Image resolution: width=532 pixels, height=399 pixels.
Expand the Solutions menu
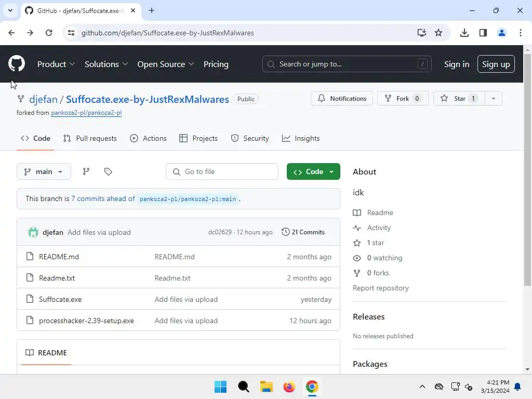coord(106,64)
